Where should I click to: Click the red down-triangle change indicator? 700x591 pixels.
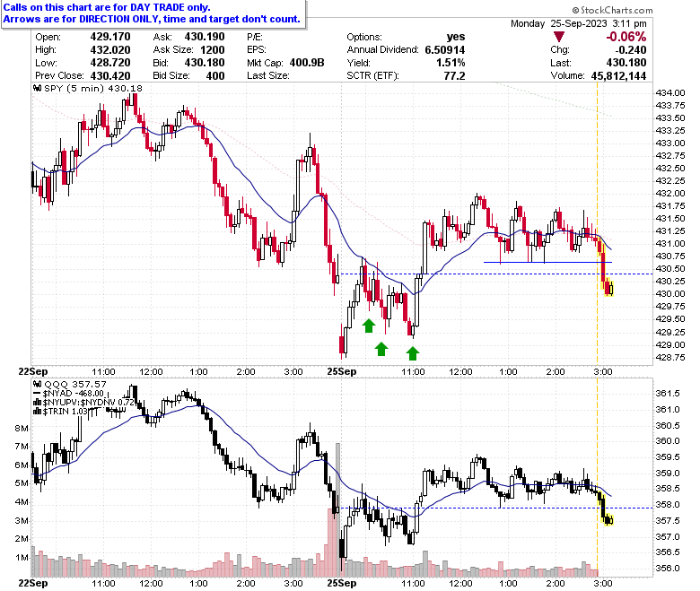pyautogui.click(x=558, y=37)
